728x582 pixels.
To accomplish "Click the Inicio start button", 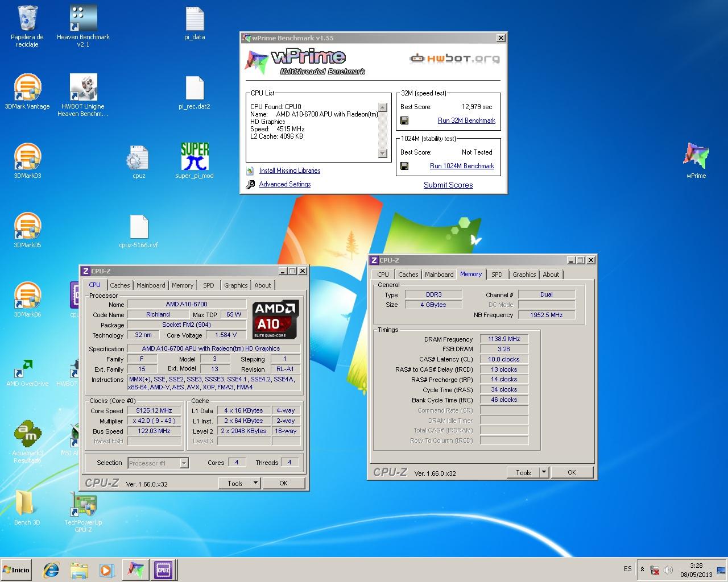I will pyautogui.click(x=16, y=569).
